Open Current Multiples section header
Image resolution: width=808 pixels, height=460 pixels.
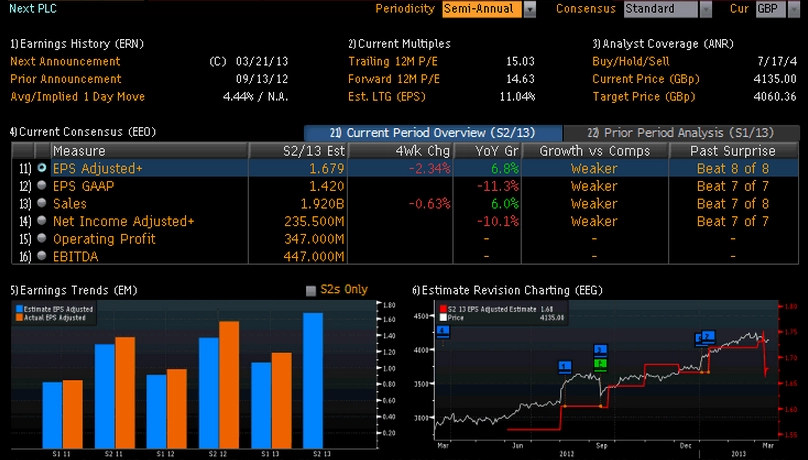click(399, 44)
